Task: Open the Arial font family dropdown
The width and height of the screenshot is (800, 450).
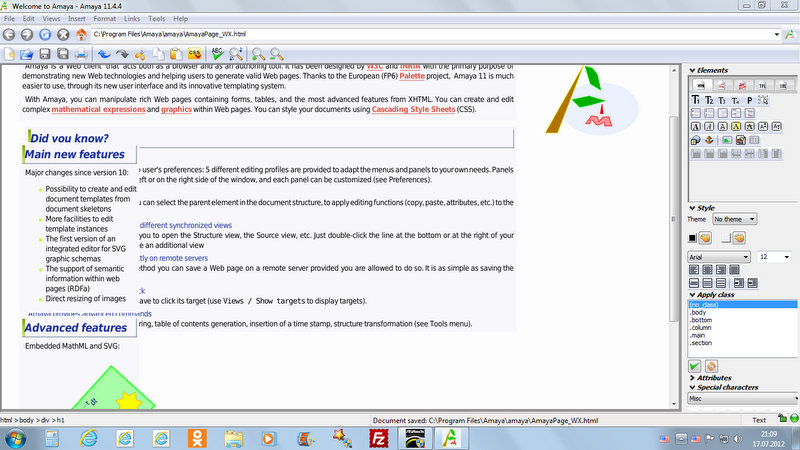Action: click(719, 257)
